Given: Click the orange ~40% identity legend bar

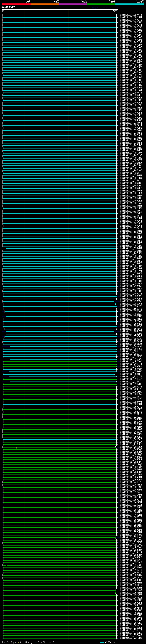Looking at the screenshot, I should pyautogui.click(x=45, y=4).
